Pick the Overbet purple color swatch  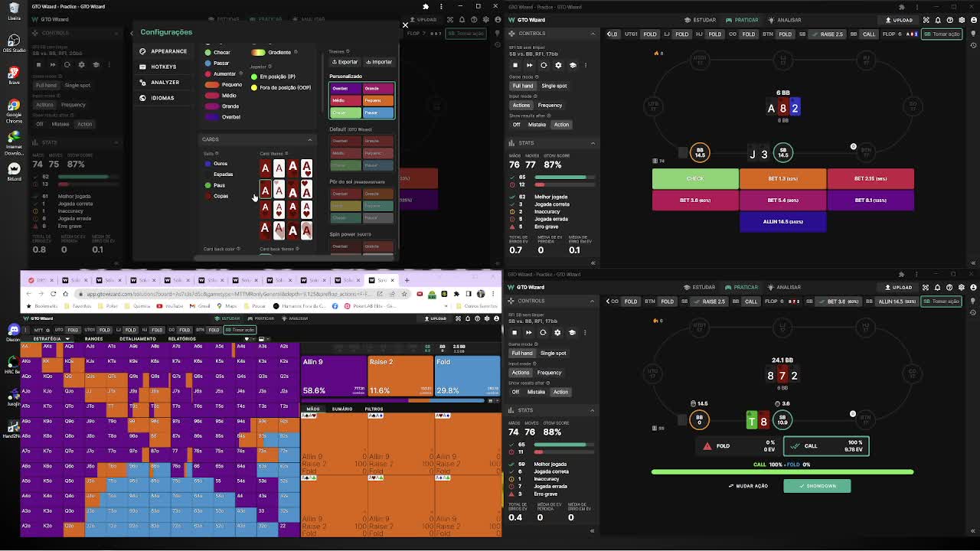coord(211,117)
